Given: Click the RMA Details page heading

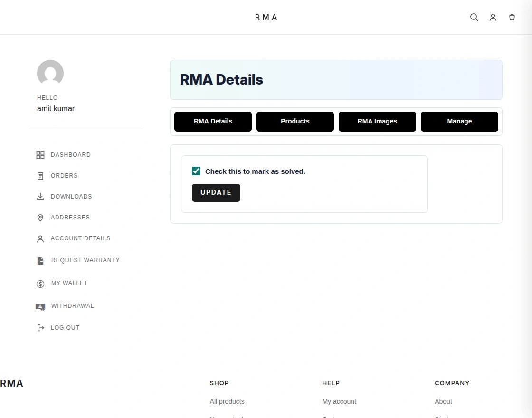Looking at the screenshot, I should coord(221,80).
